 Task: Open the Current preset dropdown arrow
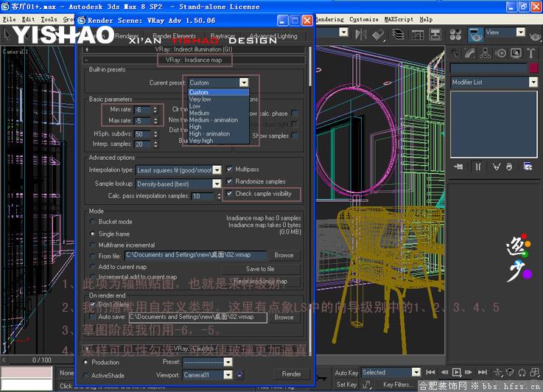[x=244, y=83]
